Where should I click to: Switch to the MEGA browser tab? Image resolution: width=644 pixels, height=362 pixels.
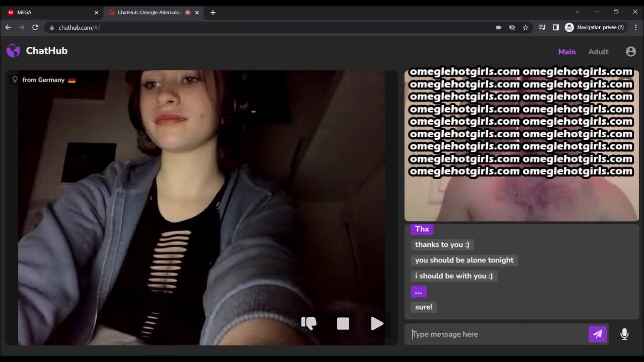pos(52,12)
